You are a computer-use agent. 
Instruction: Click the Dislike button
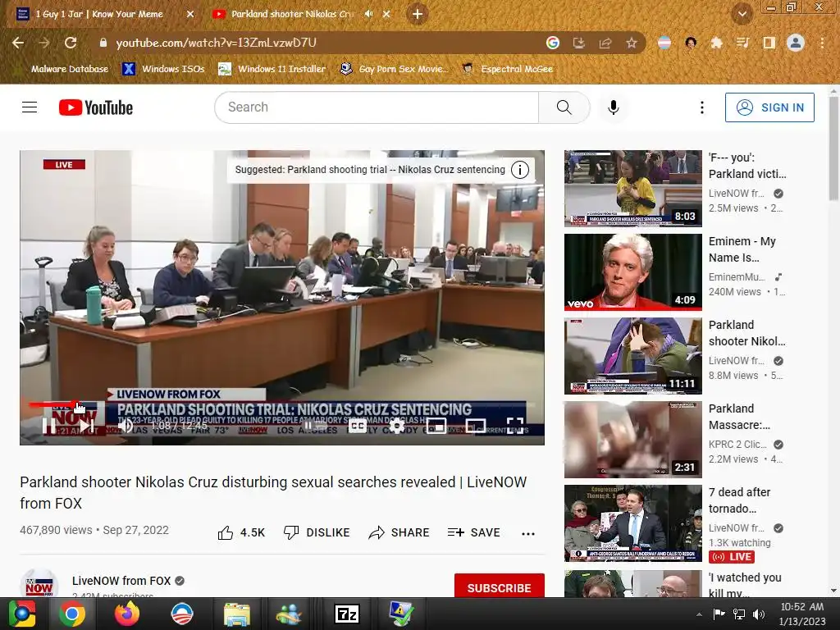[317, 532]
